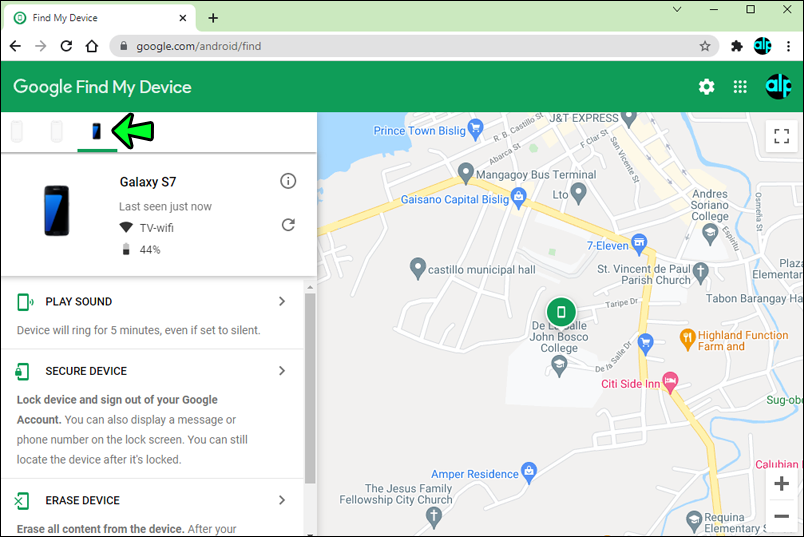
Task: Expand the Secure Device option chevron
Action: [282, 370]
